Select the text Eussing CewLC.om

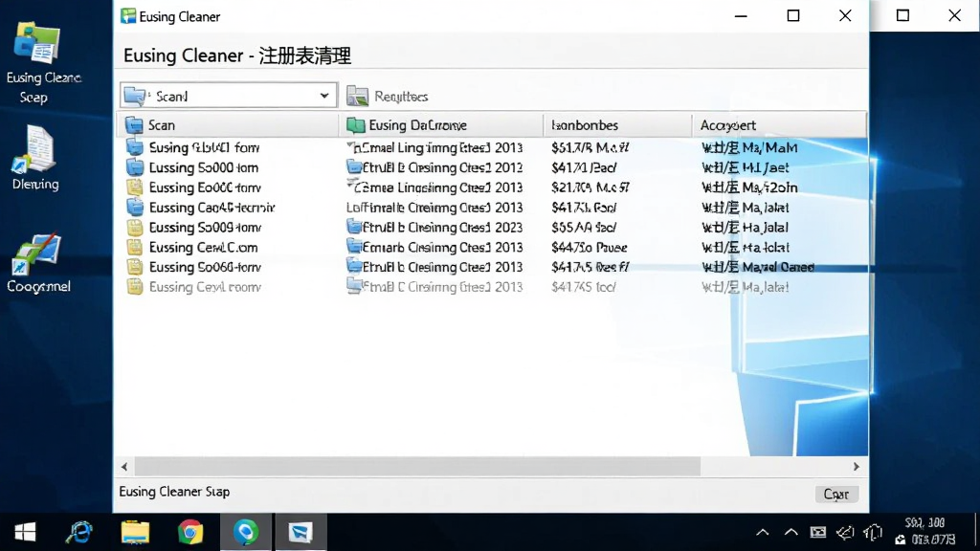click(203, 248)
